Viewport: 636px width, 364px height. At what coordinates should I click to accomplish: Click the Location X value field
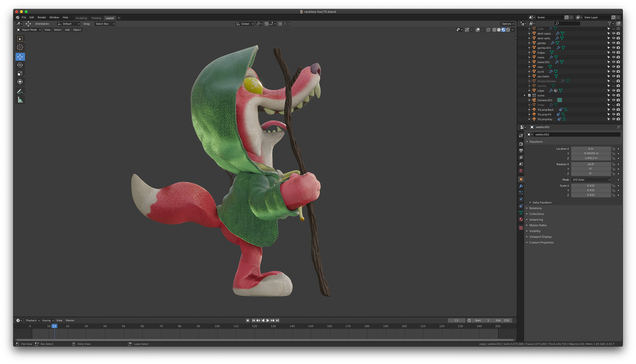(x=591, y=149)
